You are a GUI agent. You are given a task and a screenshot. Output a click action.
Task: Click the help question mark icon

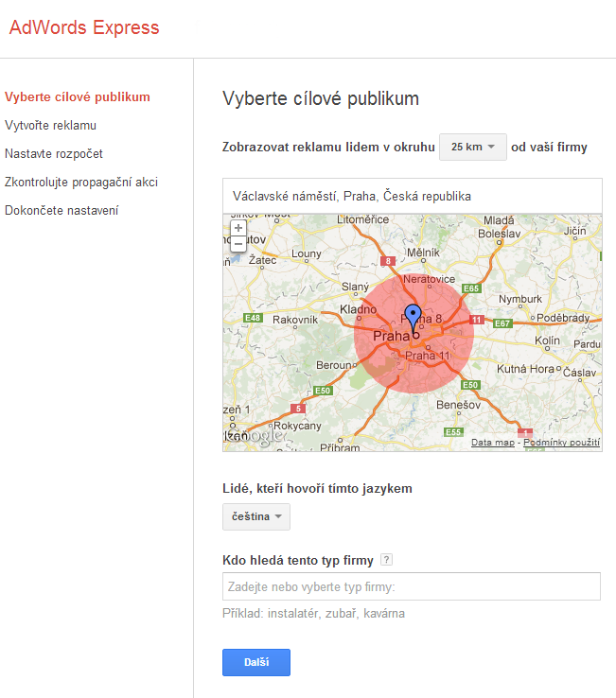pos(386,559)
